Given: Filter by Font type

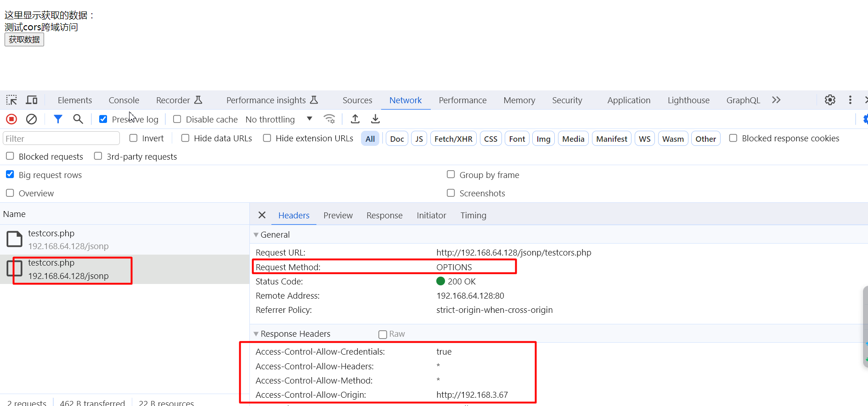Looking at the screenshot, I should tap(517, 139).
